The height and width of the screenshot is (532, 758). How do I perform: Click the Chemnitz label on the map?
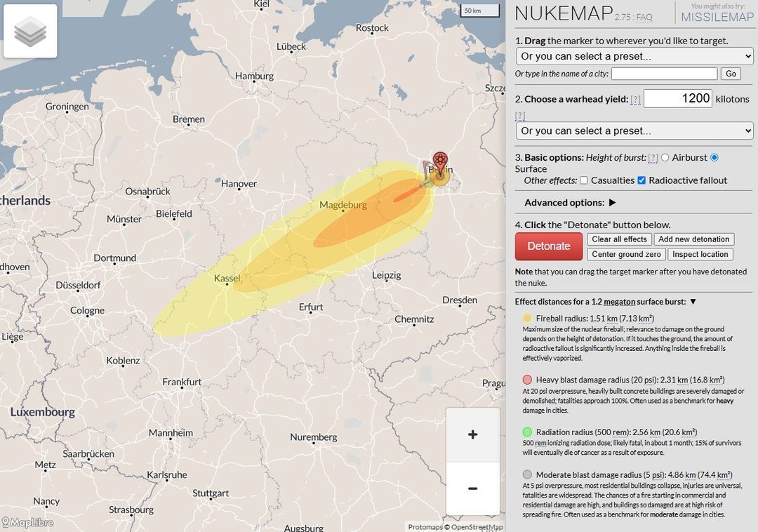414,319
